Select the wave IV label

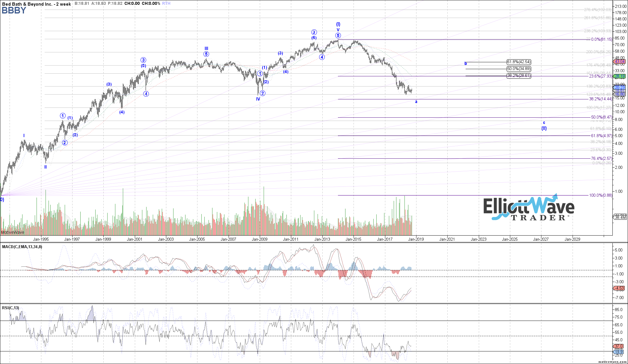tap(258, 99)
